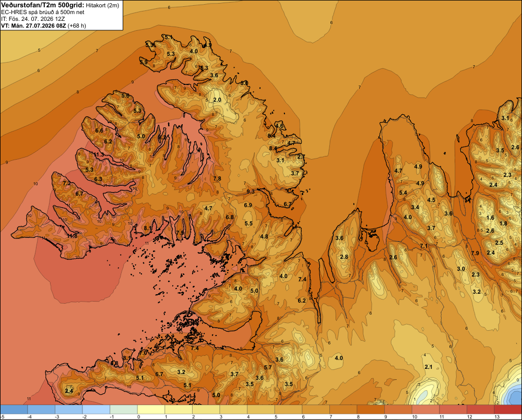Select the temperature value '5.5'
The width and height of the screenshot is (522, 420).
tap(248, 223)
